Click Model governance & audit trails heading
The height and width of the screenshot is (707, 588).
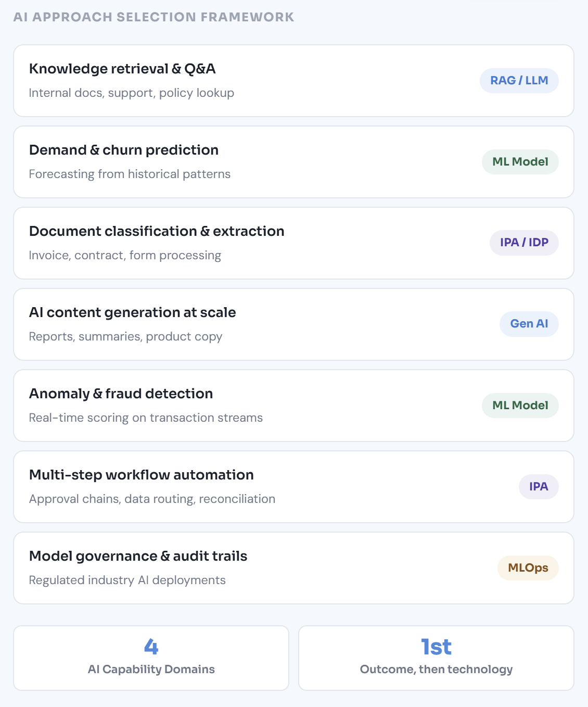138,556
